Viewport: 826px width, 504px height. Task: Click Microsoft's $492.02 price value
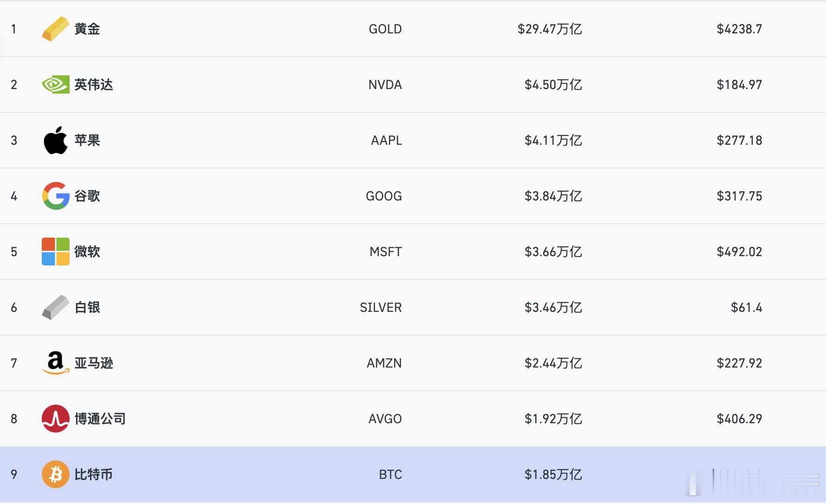739,252
